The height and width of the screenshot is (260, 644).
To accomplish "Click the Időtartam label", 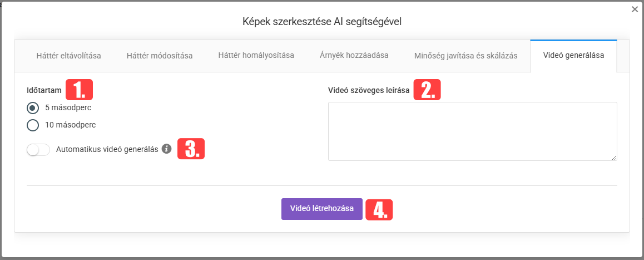I will point(44,90).
